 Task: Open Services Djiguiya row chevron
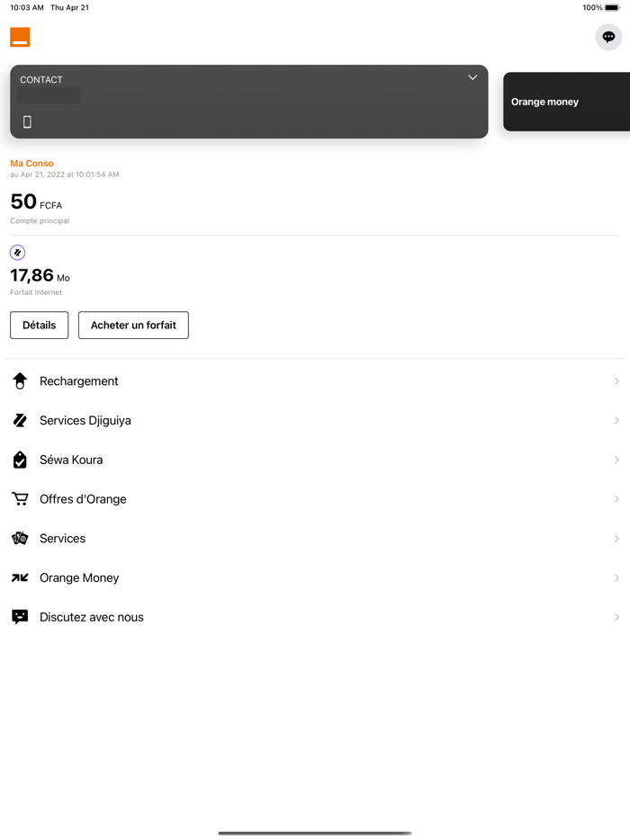click(616, 421)
